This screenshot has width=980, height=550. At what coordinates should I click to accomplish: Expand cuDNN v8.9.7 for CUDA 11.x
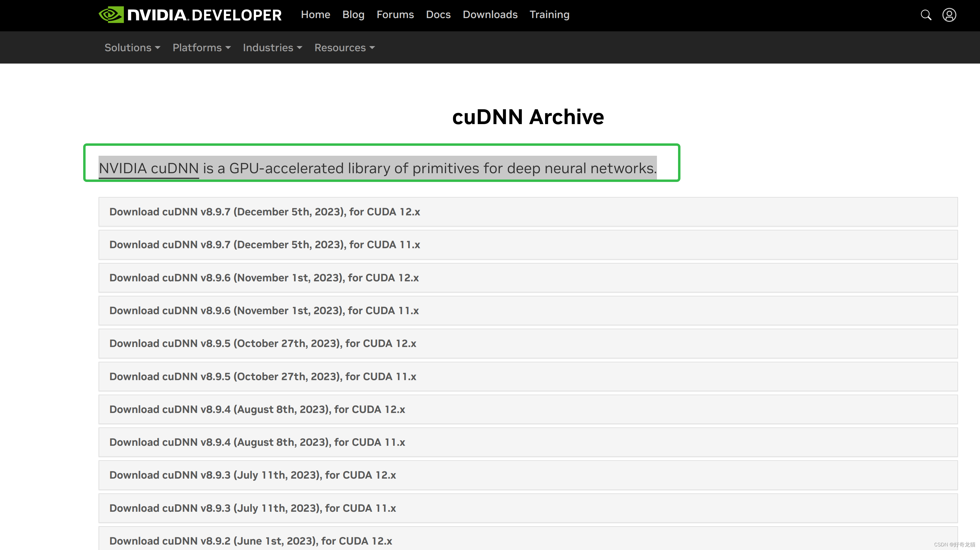click(x=528, y=245)
